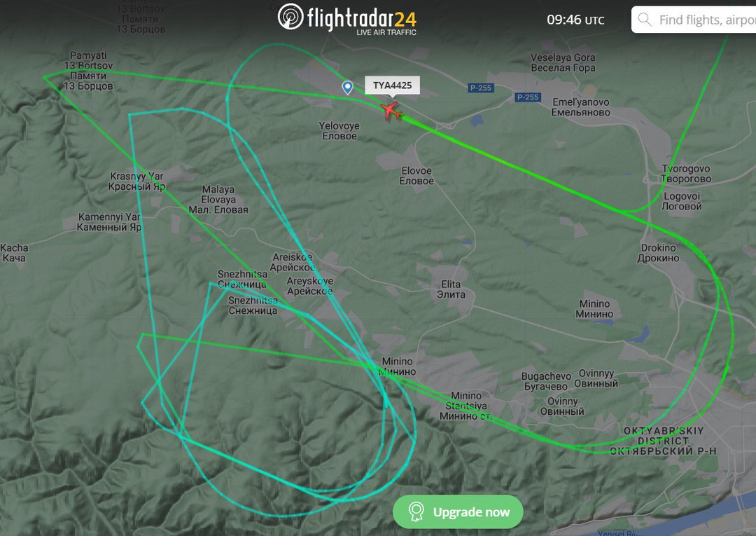The image size is (756, 536).
Task: Click the Elita town label
Action: [x=451, y=289]
